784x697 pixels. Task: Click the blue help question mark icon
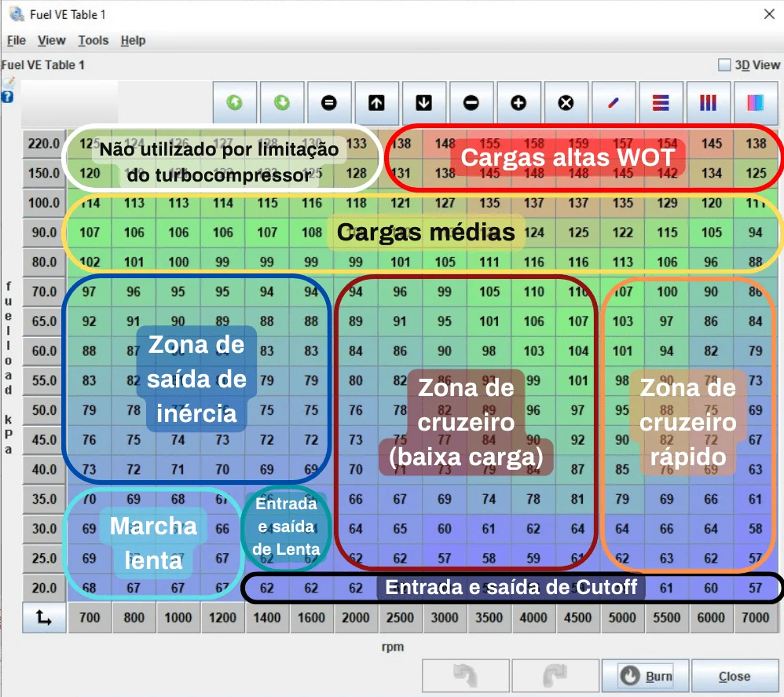click(8, 97)
